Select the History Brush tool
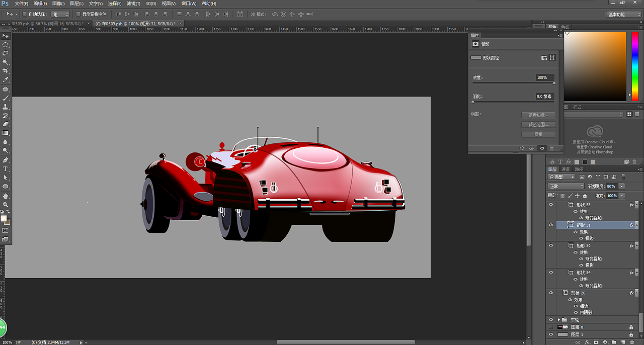644x345 pixels. pyautogui.click(x=6, y=115)
